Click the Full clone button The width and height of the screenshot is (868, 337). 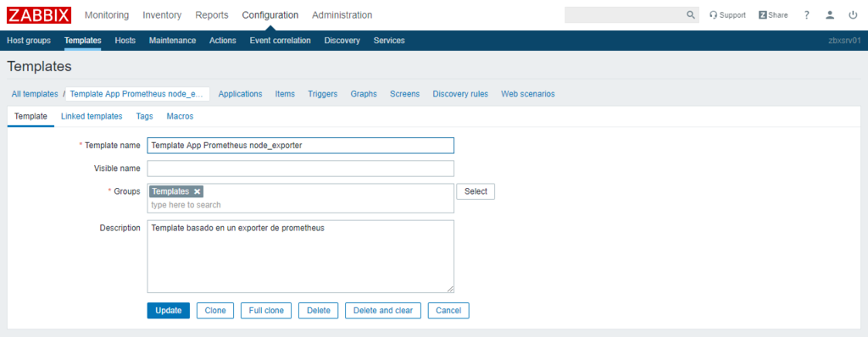coord(266,311)
